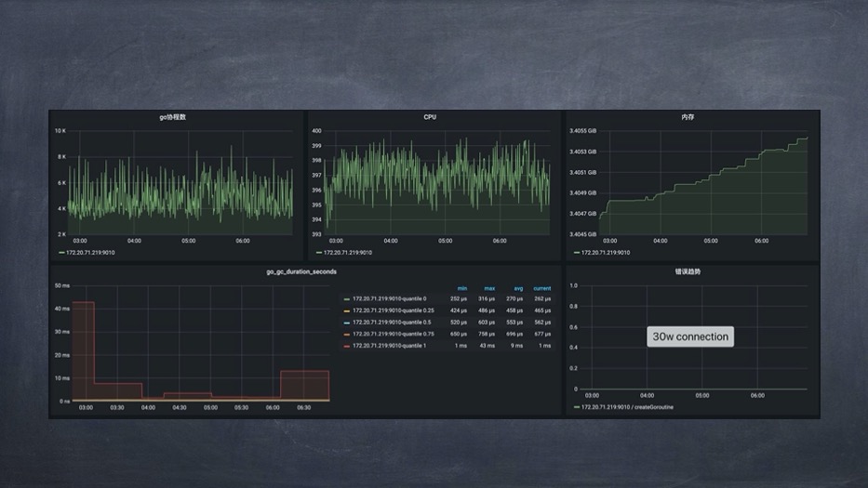Click the createGoroutine legend color marker
The image size is (868, 488).
pyautogui.click(x=577, y=407)
